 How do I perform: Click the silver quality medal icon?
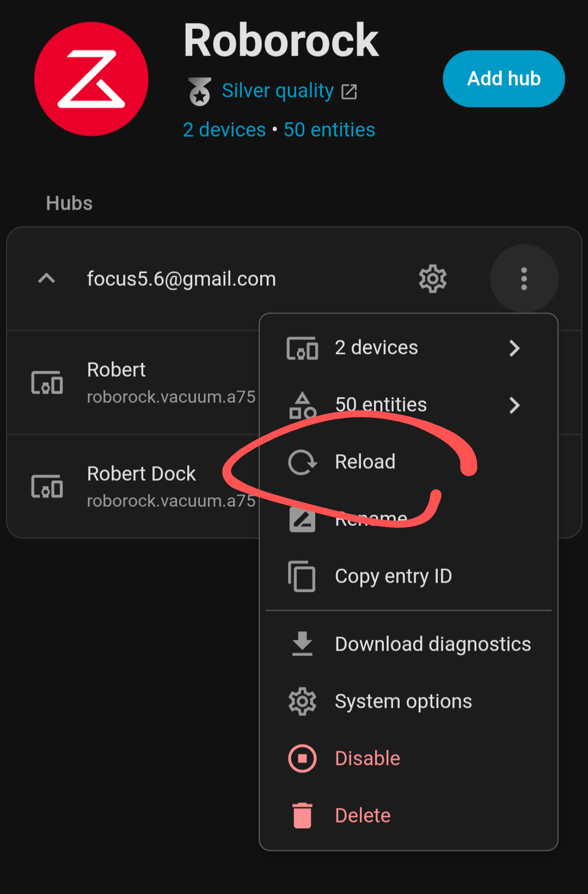pyautogui.click(x=200, y=91)
